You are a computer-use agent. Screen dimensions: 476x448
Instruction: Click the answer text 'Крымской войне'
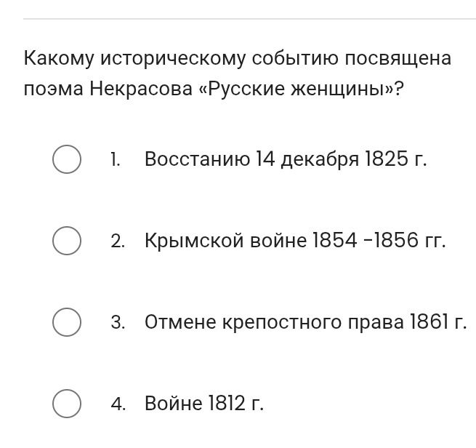click(225, 241)
